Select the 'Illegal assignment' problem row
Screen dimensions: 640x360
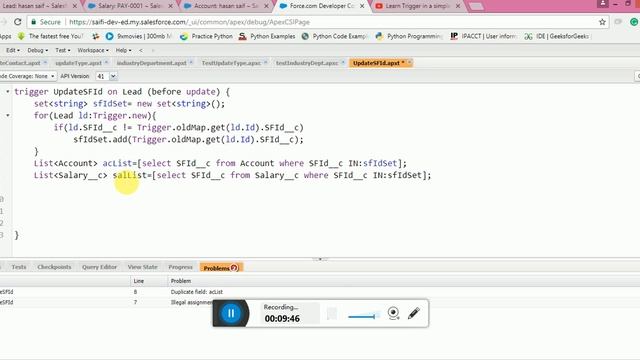106,302
